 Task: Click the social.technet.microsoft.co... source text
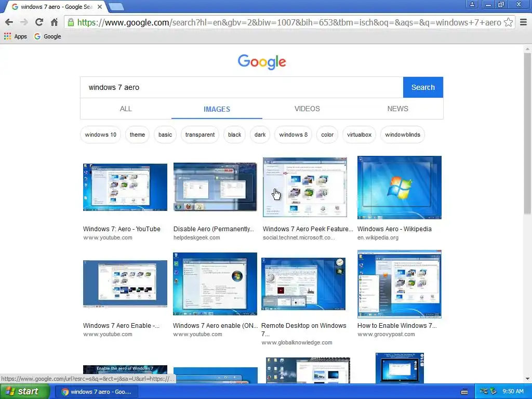(299, 237)
